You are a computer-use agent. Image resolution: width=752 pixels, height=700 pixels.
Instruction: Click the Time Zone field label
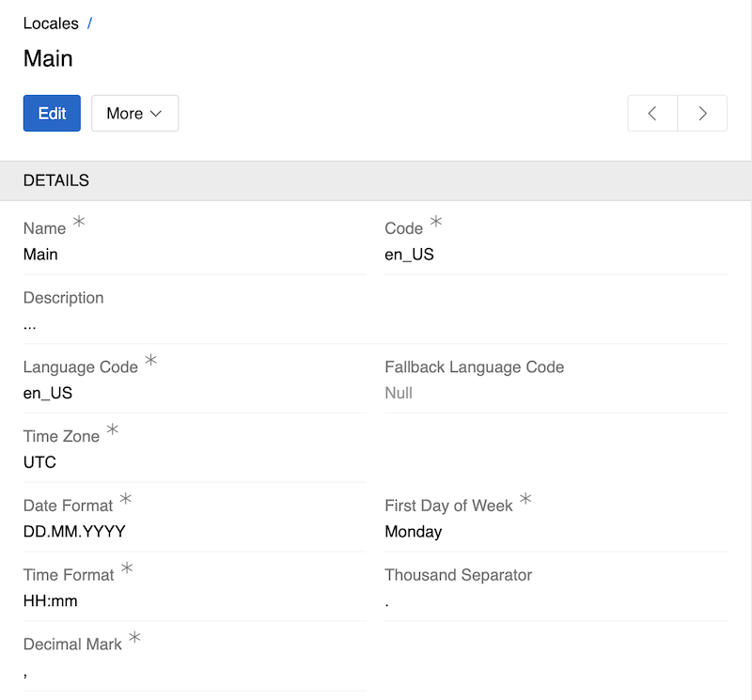click(x=63, y=436)
